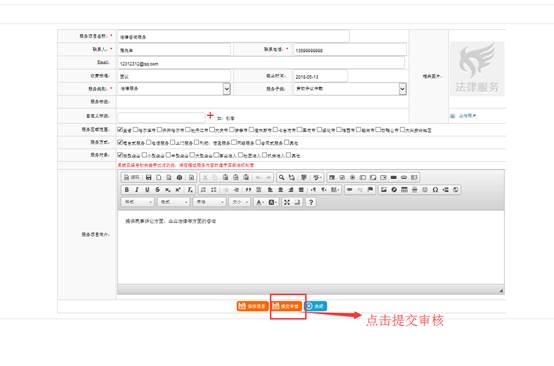Image resolution: width=554 pixels, height=366 pixels.
Task: Click the Save disk icon in editor toolbar
Action: 148,177
